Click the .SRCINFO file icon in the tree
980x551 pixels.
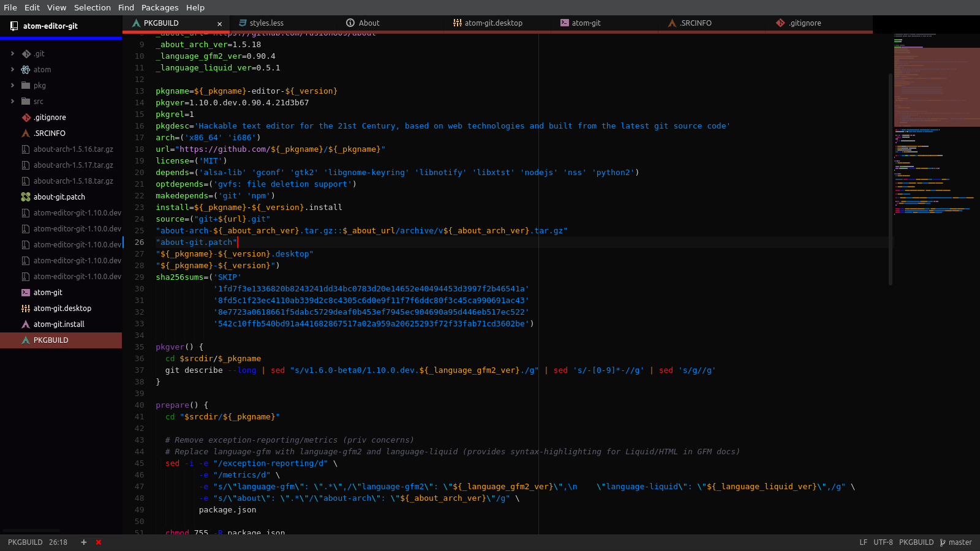pyautogui.click(x=26, y=133)
